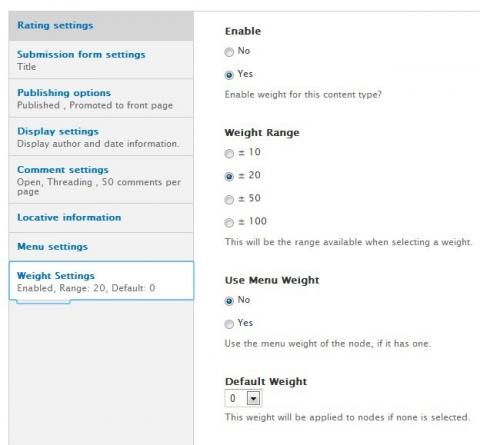Switch to the Publishing options tab
This screenshot has height=445, width=480.
tap(101, 98)
